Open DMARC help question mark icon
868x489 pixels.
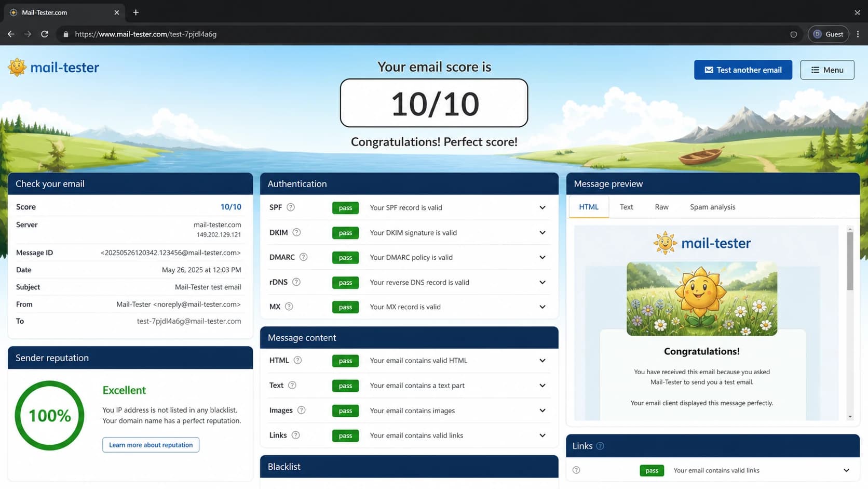[x=303, y=257]
